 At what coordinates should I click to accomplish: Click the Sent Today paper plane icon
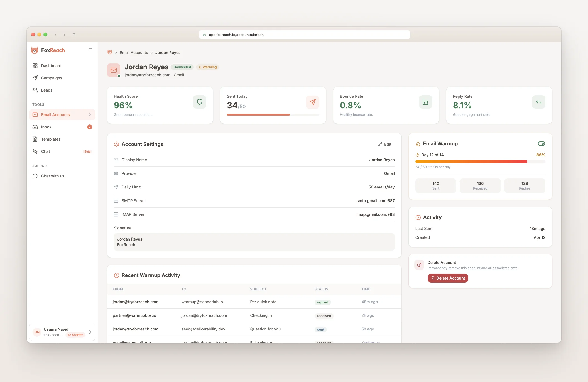tap(313, 102)
